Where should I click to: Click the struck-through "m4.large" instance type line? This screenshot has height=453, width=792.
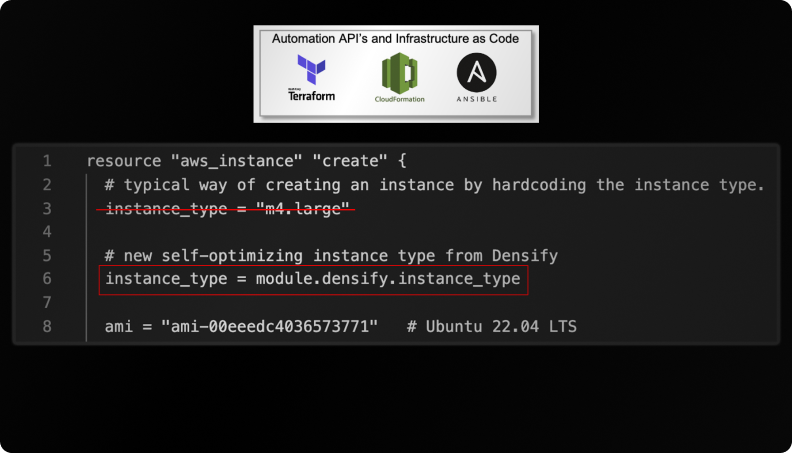coord(229,208)
